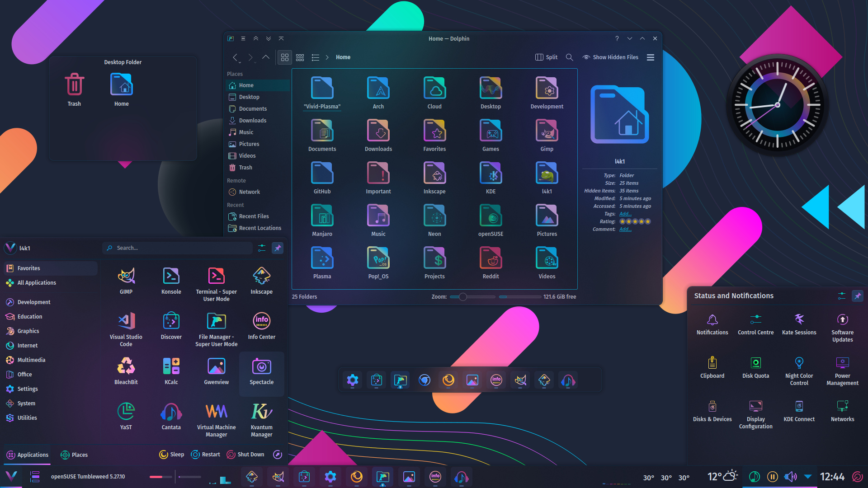Click the Restart button
This screenshot has height=488, width=868.
click(x=205, y=455)
